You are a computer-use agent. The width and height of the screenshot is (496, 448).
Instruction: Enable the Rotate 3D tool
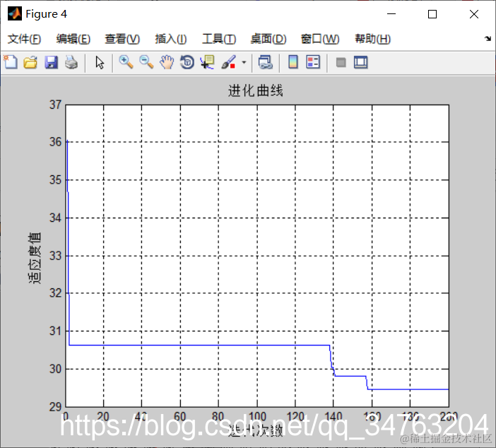click(x=187, y=62)
